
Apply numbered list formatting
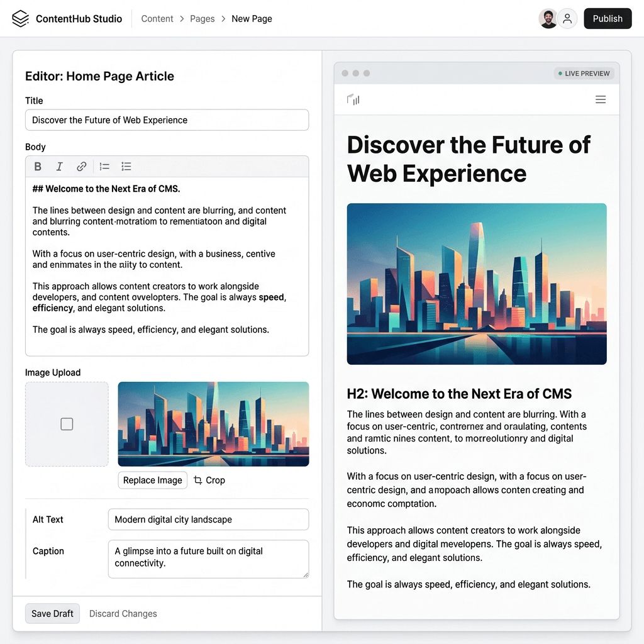click(x=104, y=166)
